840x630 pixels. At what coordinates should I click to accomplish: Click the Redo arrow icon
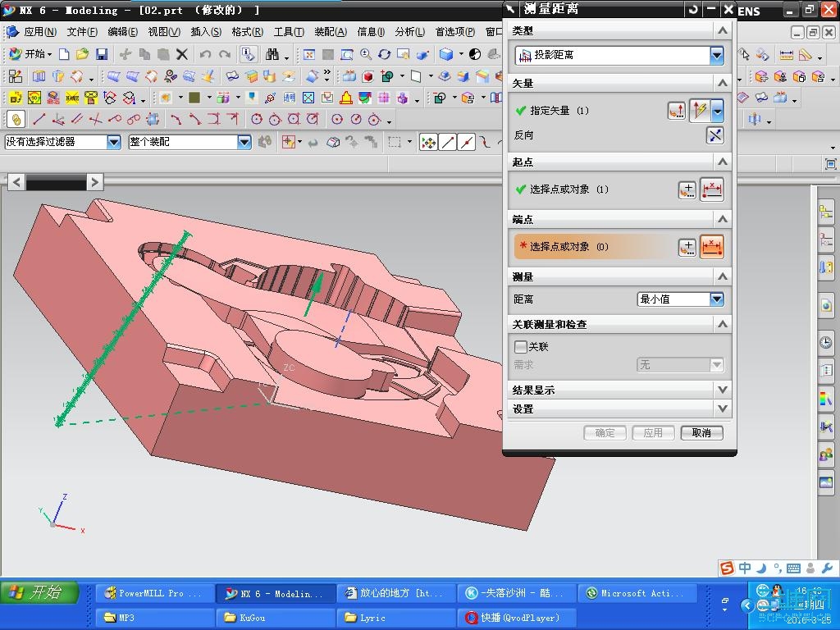click(225, 54)
